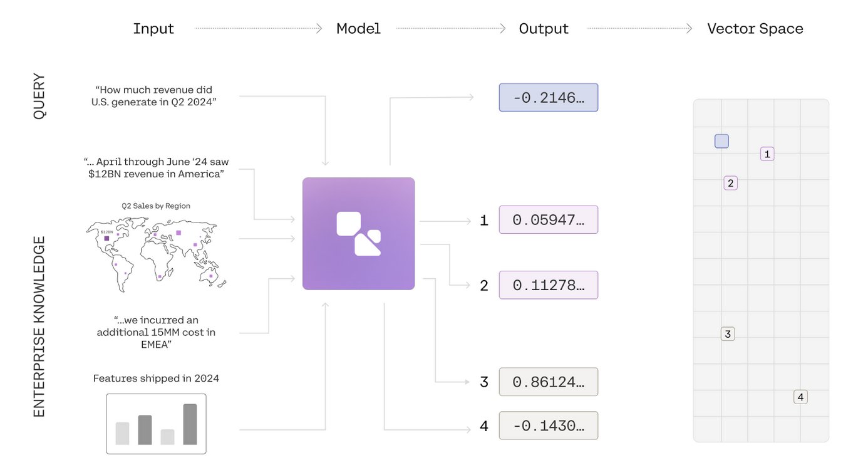This screenshot has height=475, width=868.
Task: Click the Model column heading
Action: tap(358, 29)
